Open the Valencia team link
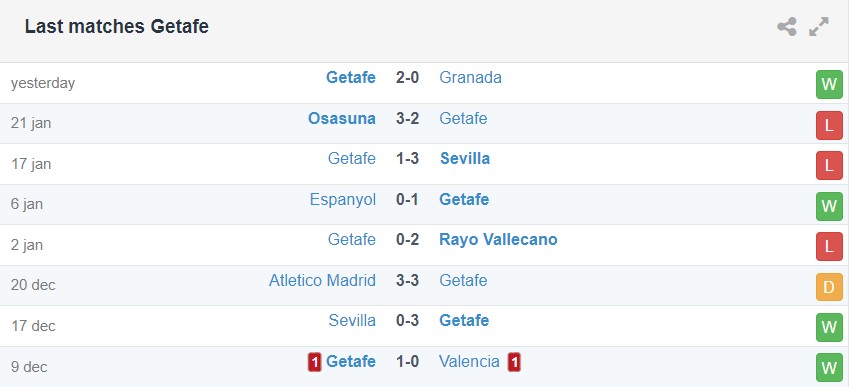 click(469, 361)
